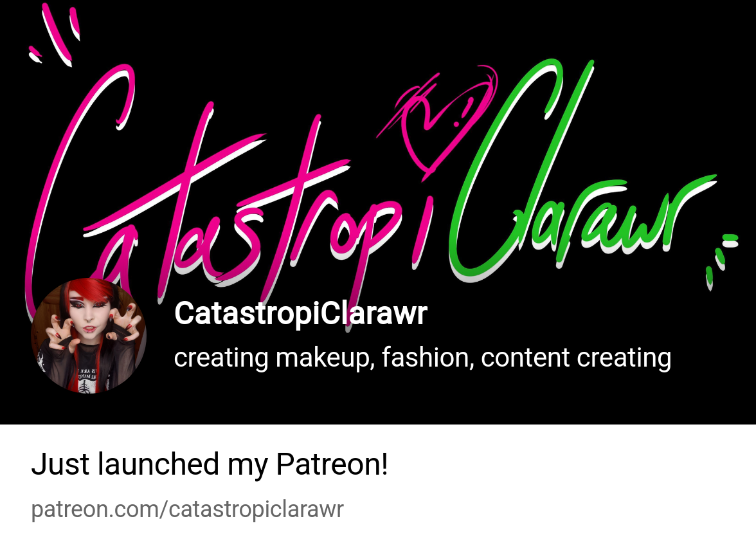Open the 'Just launched my Patreon!' headline
This screenshot has width=756, height=548.
210,464
